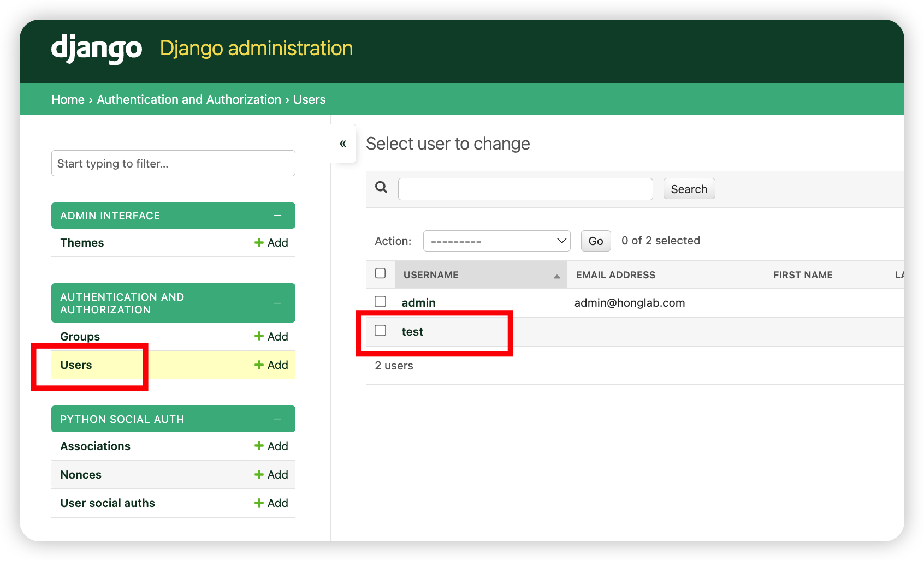Open User social auths in sidebar

tap(108, 503)
